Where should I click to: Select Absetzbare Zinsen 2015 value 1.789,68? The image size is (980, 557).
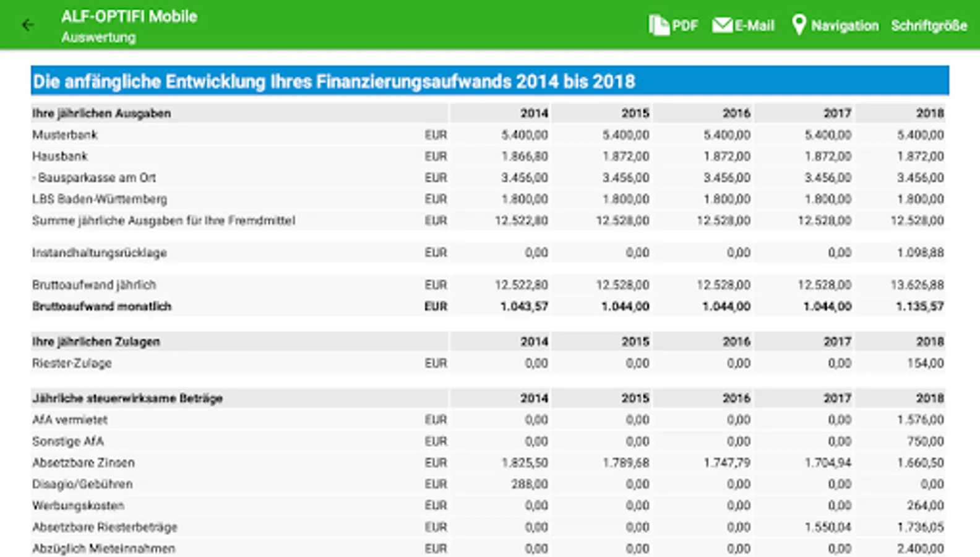[626, 463]
